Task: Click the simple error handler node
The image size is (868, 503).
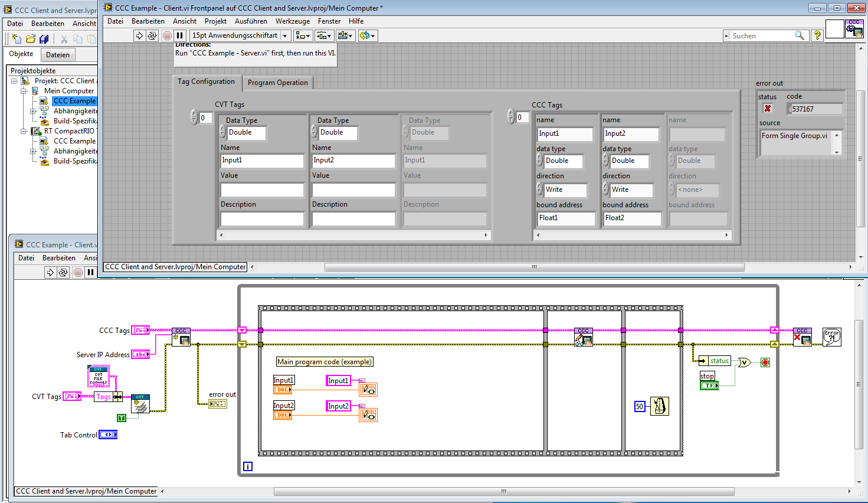Action: click(832, 337)
